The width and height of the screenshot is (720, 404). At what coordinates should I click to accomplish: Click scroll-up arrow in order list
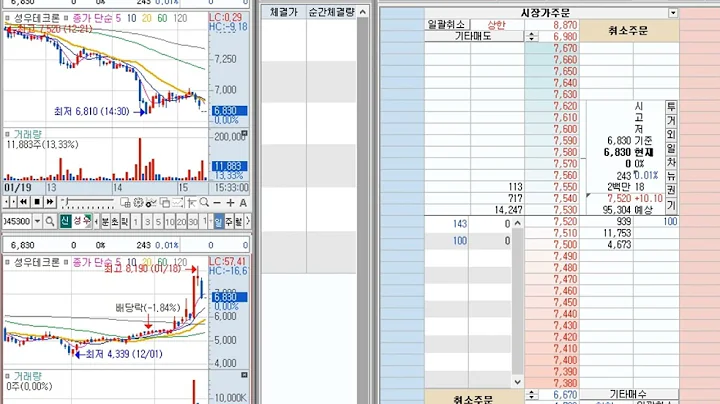tap(518, 223)
